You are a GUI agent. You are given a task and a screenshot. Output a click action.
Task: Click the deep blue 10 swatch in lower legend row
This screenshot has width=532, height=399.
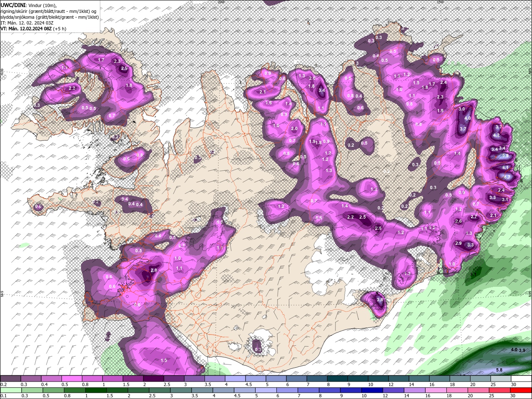click(x=372, y=390)
